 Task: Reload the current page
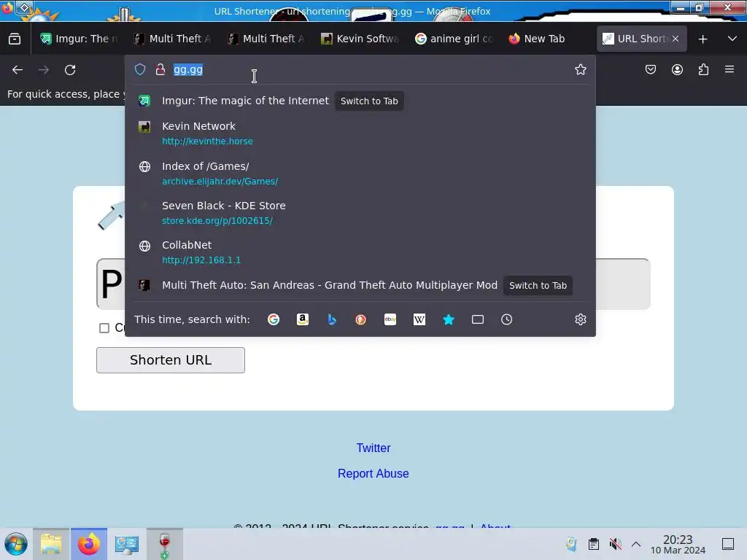pos(70,70)
